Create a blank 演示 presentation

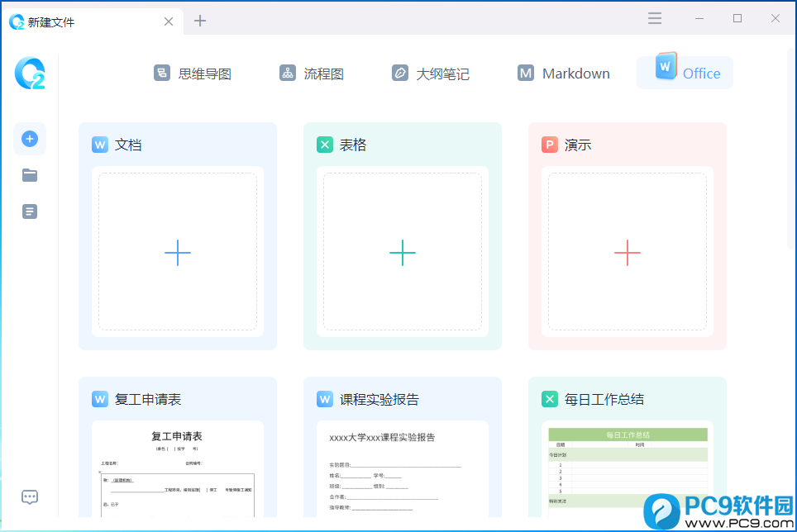pyautogui.click(x=628, y=252)
